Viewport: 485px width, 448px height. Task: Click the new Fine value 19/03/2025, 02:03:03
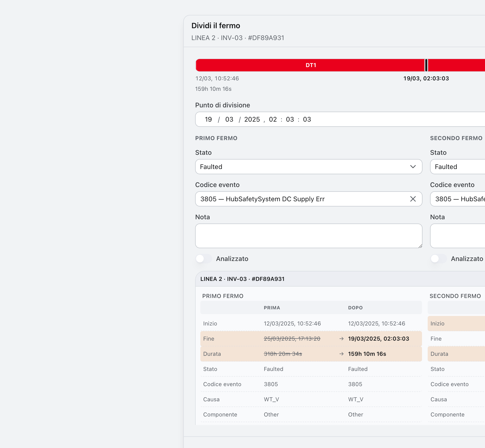(378, 339)
